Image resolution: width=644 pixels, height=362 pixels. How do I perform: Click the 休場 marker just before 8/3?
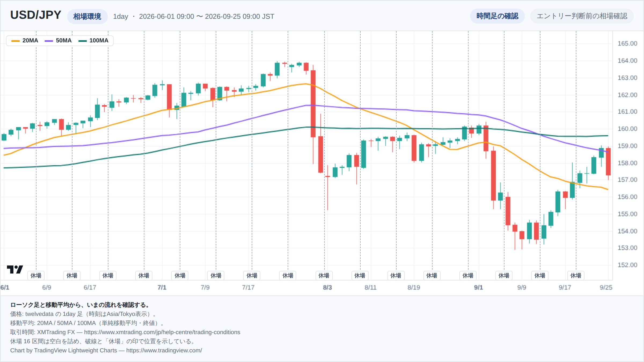(x=324, y=275)
